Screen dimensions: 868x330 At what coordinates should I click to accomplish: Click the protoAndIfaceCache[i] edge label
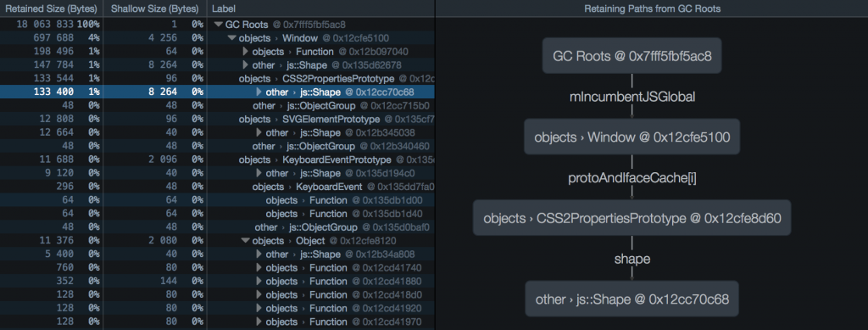(632, 178)
